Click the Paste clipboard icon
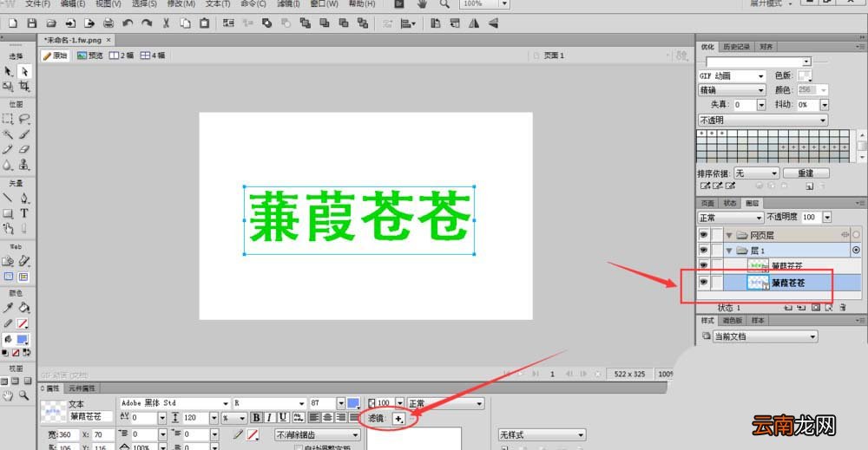This screenshot has width=868, height=450. (x=204, y=23)
